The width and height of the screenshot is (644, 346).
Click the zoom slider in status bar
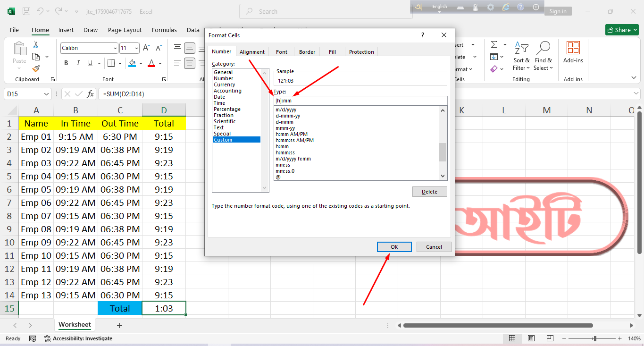coord(595,338)
